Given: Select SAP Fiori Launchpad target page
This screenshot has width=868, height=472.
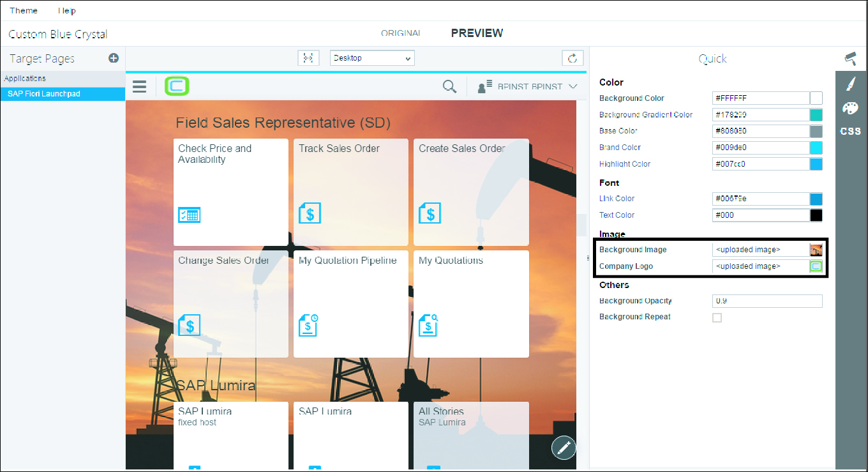Looking at the screenshot, I should point(63,94).
